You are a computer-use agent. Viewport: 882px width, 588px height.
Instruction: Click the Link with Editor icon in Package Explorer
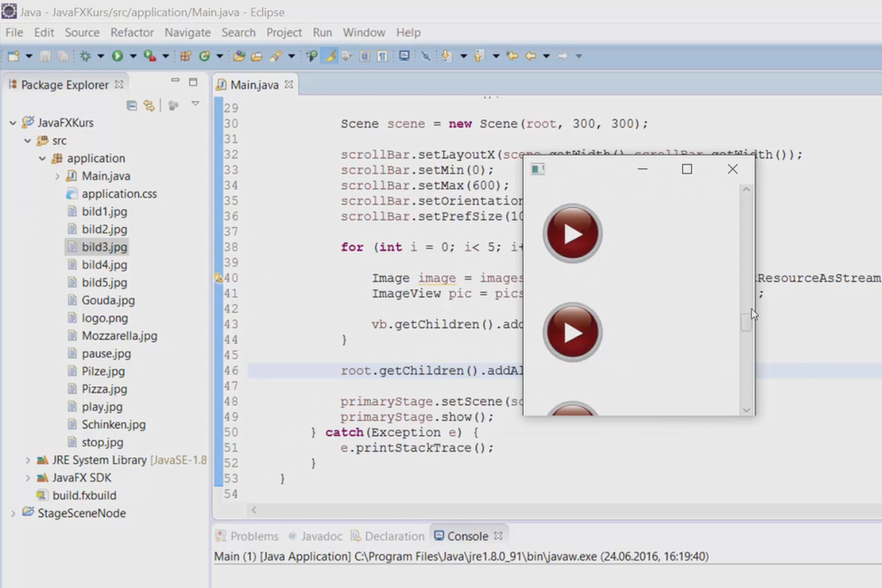pos(148,105)
